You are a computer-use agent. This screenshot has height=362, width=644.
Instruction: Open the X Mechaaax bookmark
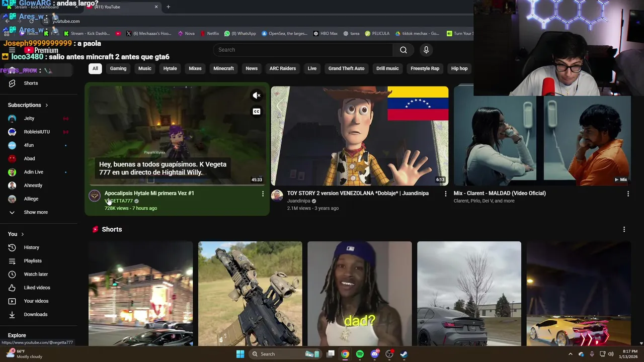click(148, 34)
